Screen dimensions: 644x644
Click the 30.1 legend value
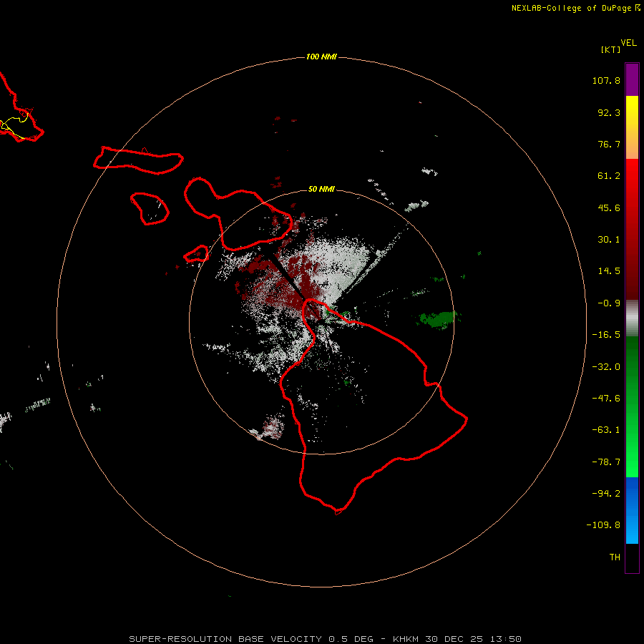(x=609, y=240)
